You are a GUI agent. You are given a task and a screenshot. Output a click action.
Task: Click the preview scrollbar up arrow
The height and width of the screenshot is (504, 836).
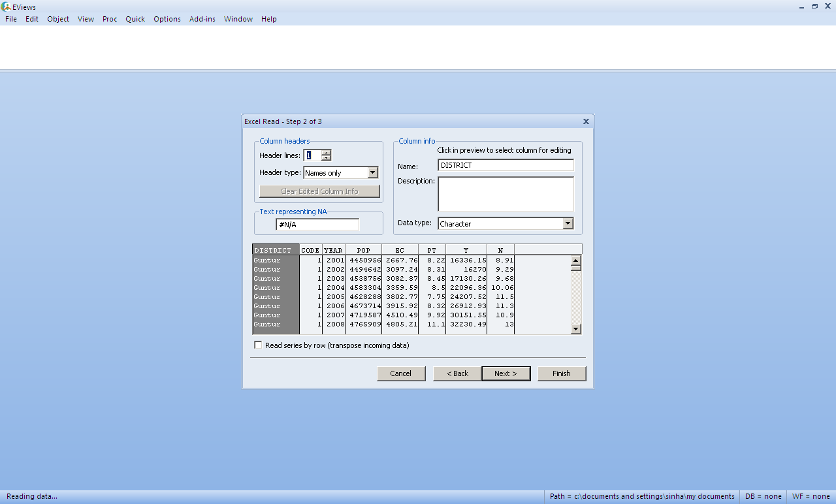point(576,260)
